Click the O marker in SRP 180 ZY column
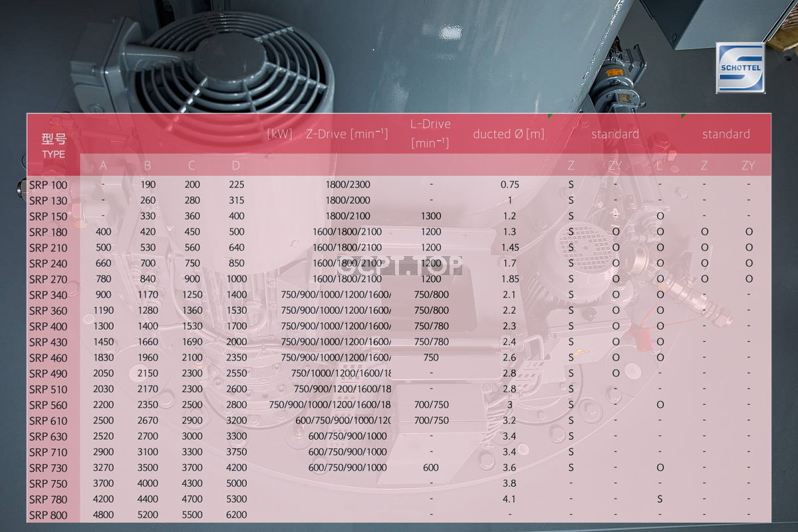Viewport: 798px width, 532px height. (614, 231)
